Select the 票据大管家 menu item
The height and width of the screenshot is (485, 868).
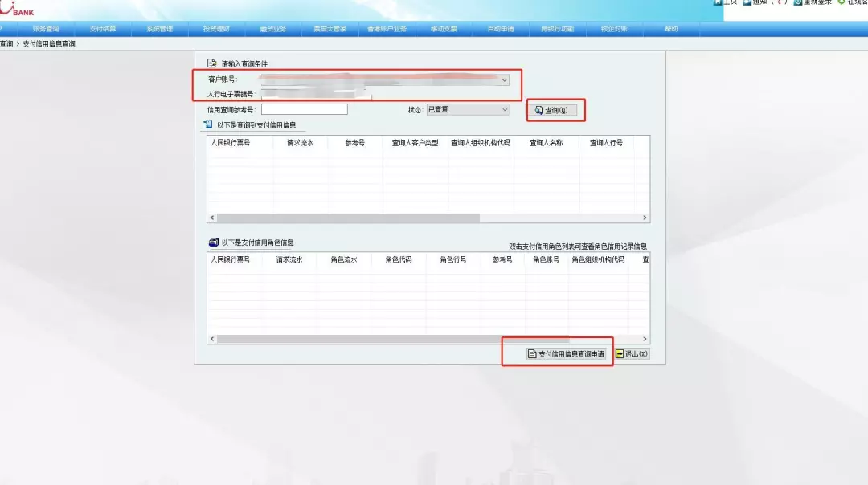pos(330,29)
